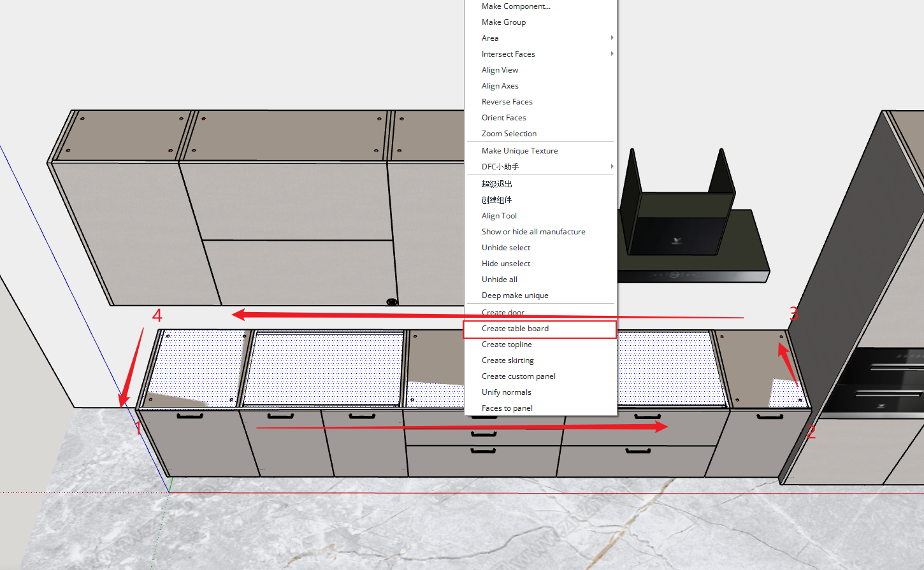Choose Create custom panel
924x570 pixels.
pyautogui.click(x=518, y=376)
